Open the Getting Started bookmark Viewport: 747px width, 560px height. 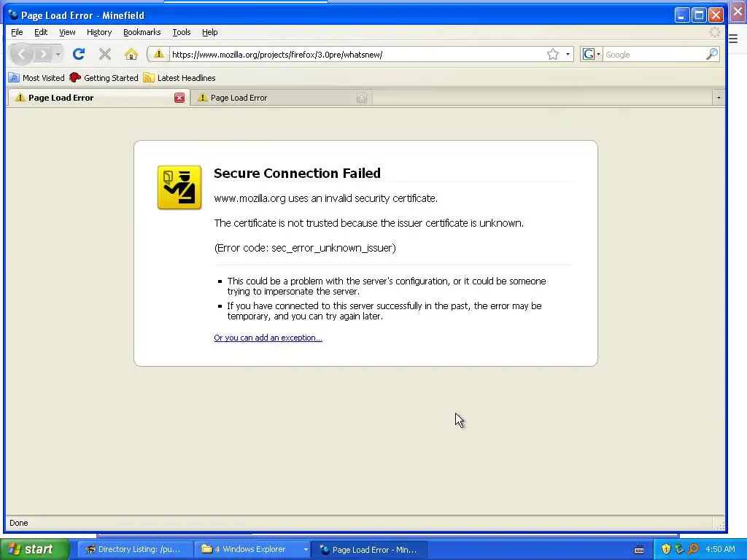104,77
